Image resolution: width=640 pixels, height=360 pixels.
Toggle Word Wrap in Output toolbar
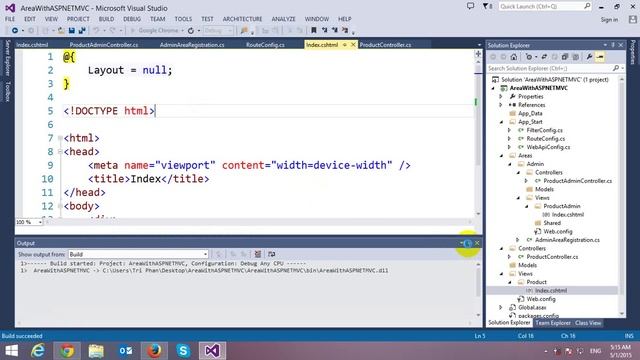pos(271,254)
